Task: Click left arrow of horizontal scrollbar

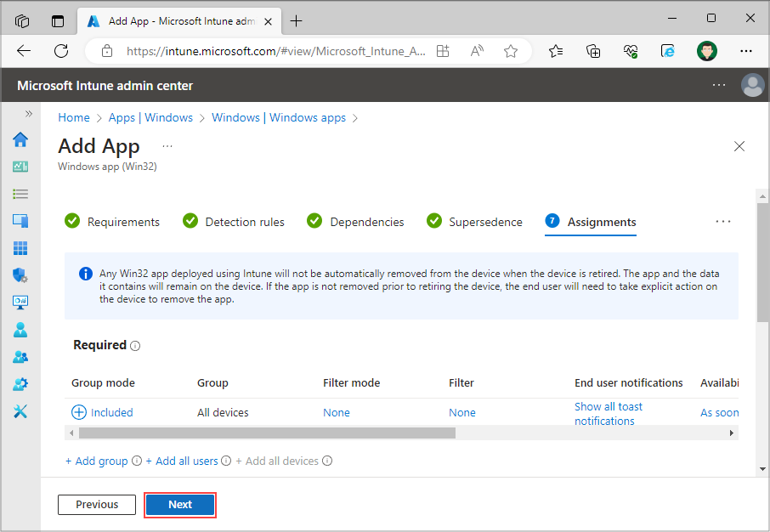Action: point(71,433)
